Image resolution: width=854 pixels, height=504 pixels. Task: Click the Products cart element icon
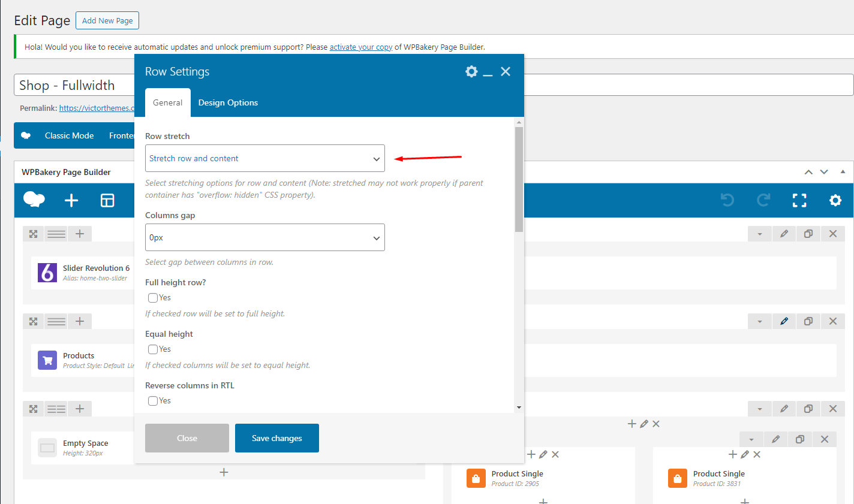[x=47, y=360]
